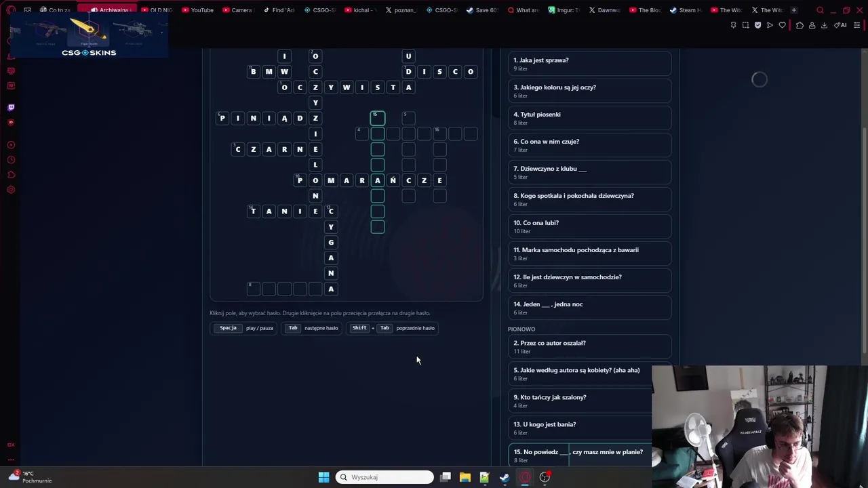Open OBS Studio from the taskbar
The width and height of the screenshot is (868, 488).
(545, 477)
